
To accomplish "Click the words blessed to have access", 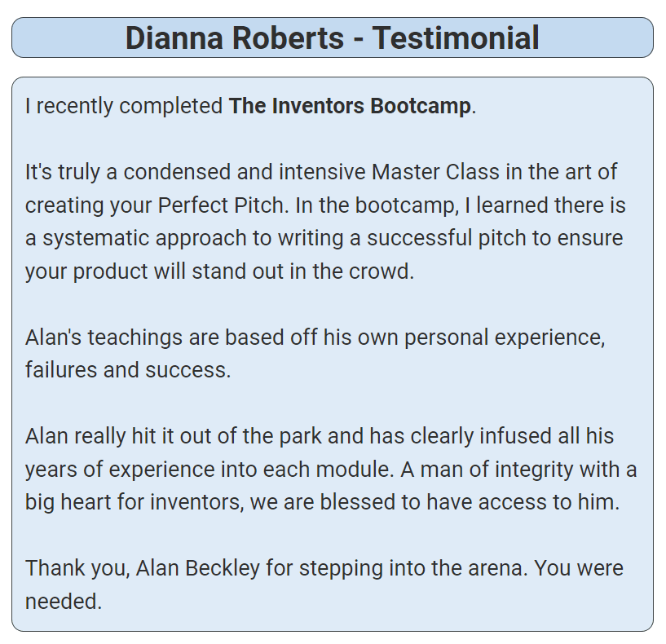I will click(433, 502).
